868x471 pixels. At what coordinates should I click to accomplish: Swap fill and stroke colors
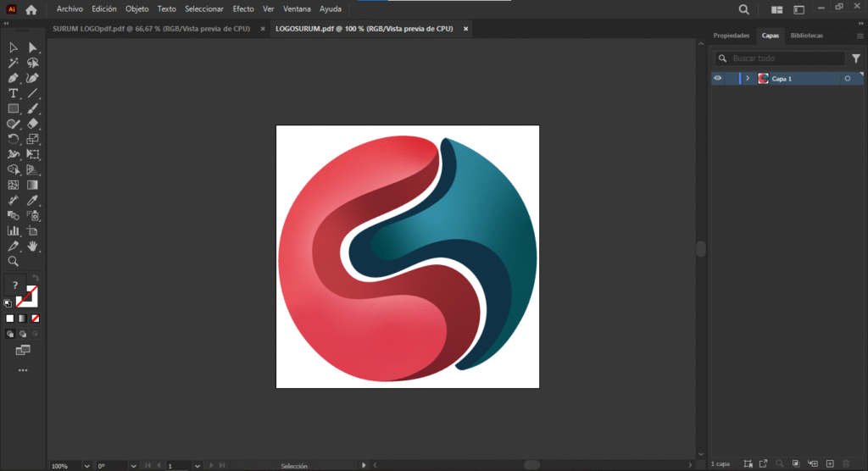pyautogui.click(x=35, y=278)
